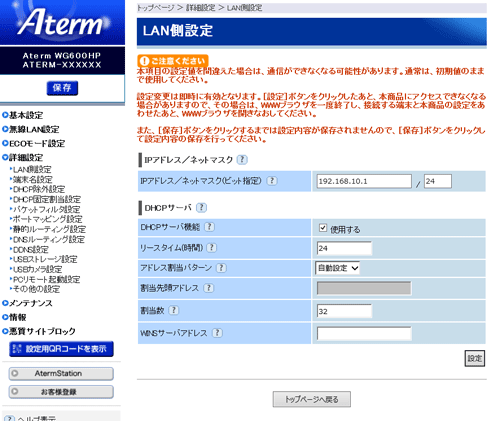Open the アドレス割当パターン dropdown
500x421 pixels.
tap(337, 268)
